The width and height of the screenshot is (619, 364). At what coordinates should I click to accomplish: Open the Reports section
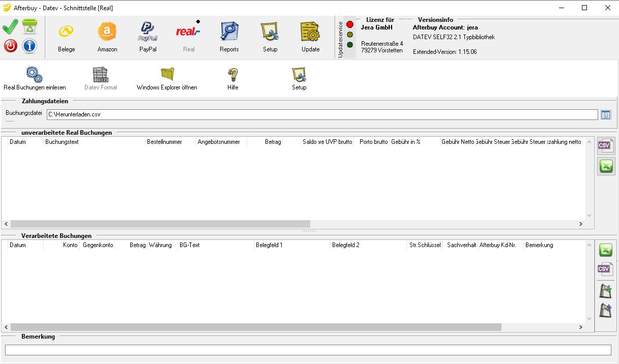coord(229,38)
